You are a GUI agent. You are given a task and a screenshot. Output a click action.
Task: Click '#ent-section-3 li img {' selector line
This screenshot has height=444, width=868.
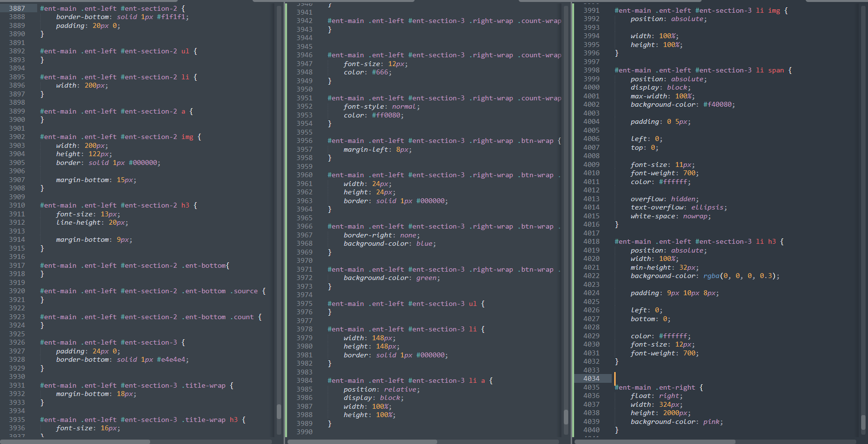coord(701,11)
